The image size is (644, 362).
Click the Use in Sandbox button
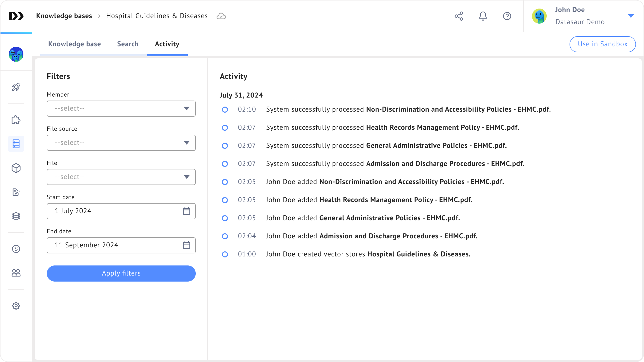point(602,44)
